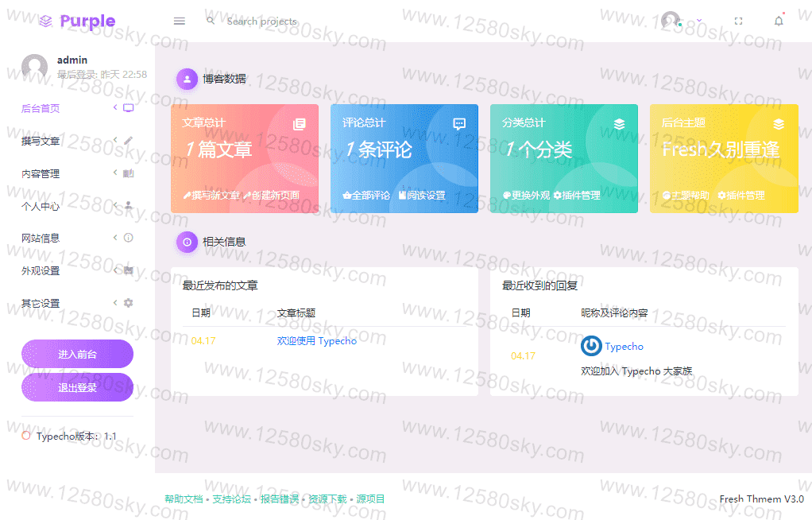Toggle fullscreen mode icon in header
Image resolution: width=812 pixels, height=520 pixels.
point(738,21)
